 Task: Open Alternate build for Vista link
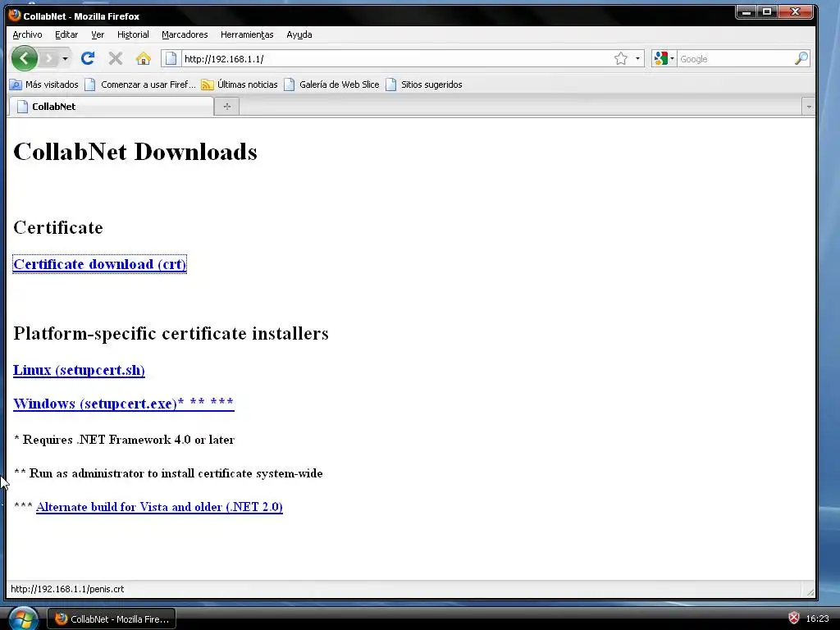(x=159, y=507)
